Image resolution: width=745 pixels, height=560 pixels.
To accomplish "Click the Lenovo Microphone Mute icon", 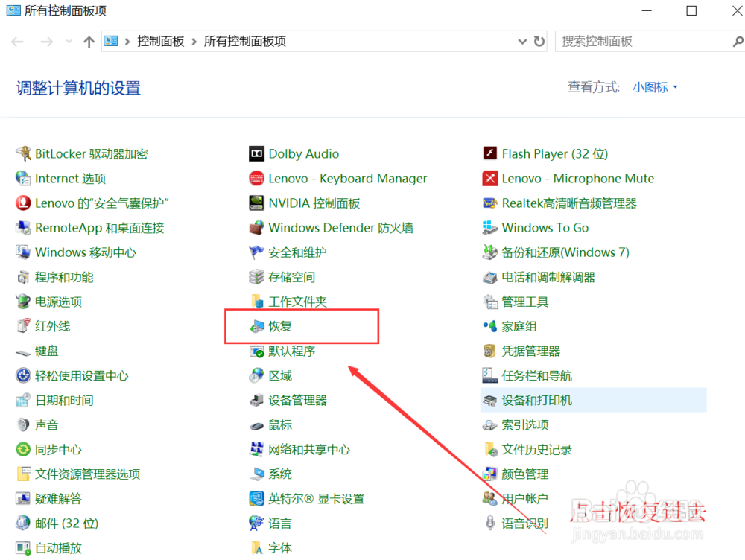I will tap(490, 179).
